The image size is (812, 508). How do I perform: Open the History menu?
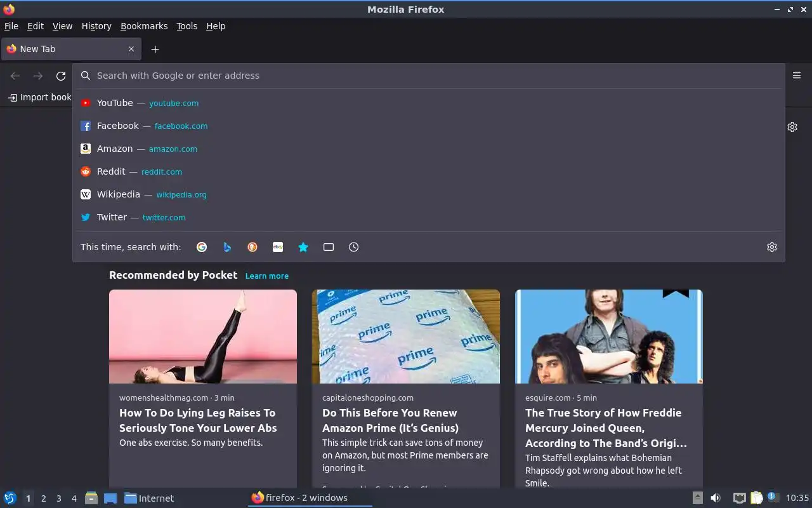96,26
